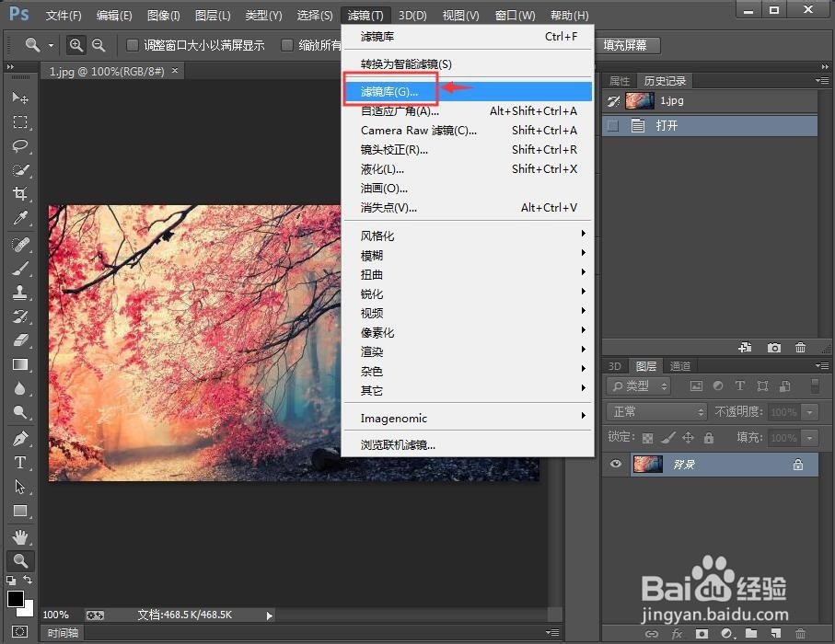Screen dimensions: 835x644
Task: Switch to the 通道 channels tab
Action: (x=680, y=365)
